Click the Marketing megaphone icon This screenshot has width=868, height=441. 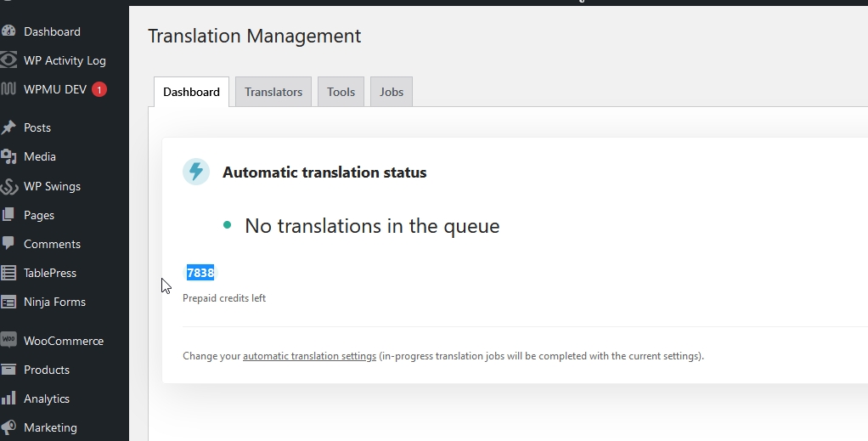[8, 427]
